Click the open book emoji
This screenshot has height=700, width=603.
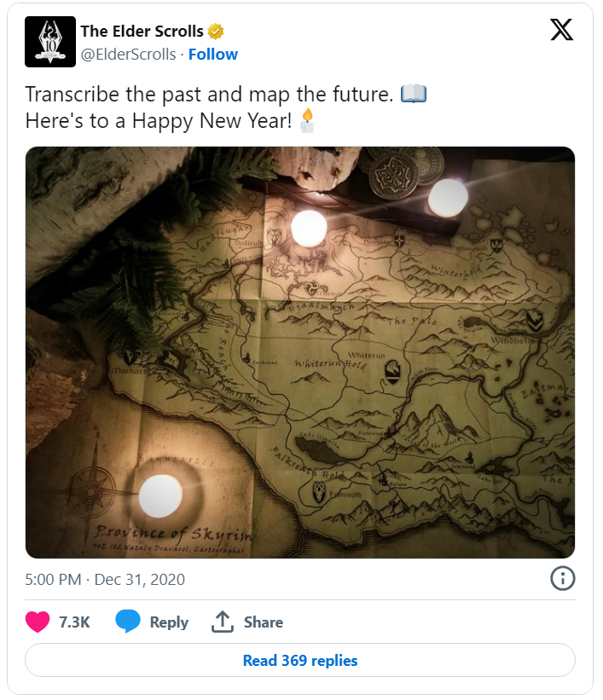[x=413, y=94]
